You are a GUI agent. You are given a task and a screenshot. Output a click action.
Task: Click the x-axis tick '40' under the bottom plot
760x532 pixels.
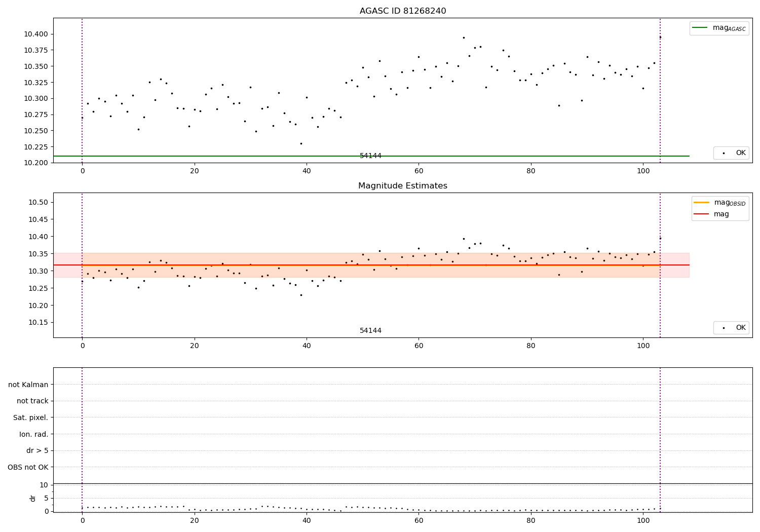[307, 521]
